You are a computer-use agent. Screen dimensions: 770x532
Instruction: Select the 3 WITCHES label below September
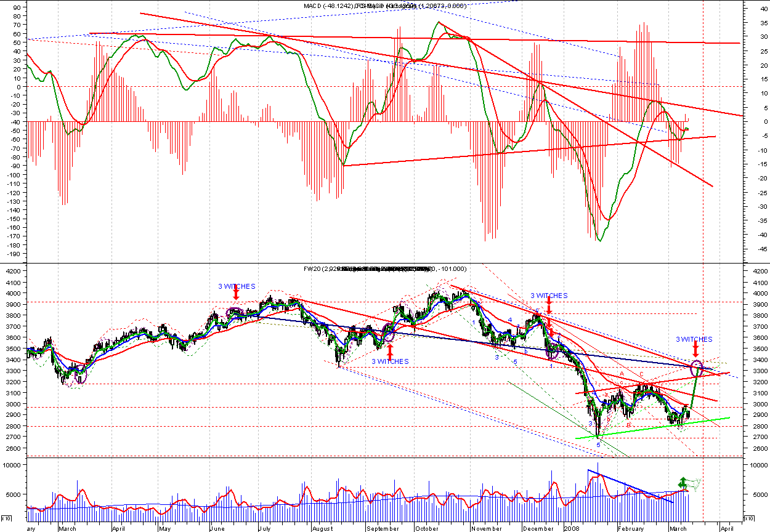click(x=390, y=361)
